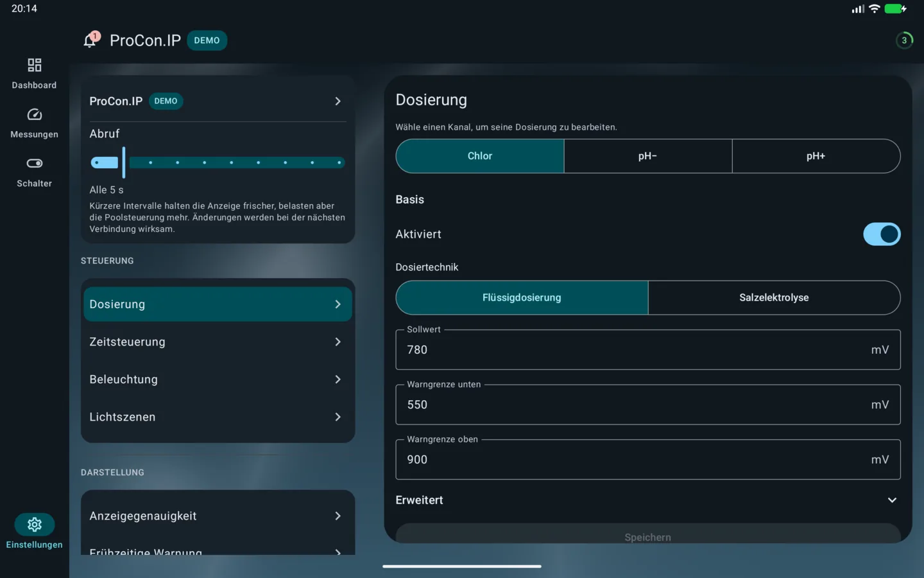The height and width of the screenshot is (578, 924).
Task: Click the chevron on Anzeigegenauigkeit row
Action: (x=338, y=516)
